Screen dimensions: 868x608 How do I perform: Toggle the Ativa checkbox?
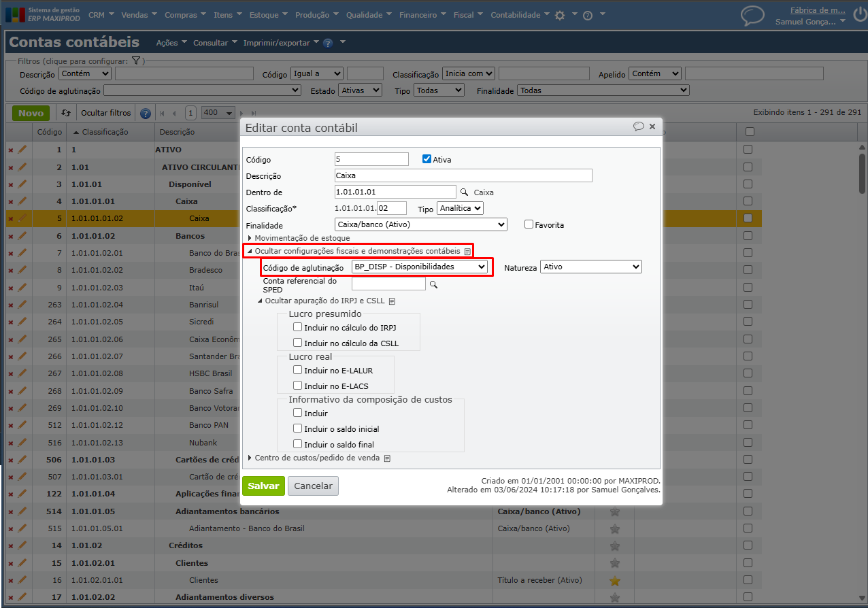tap(427, 159)
